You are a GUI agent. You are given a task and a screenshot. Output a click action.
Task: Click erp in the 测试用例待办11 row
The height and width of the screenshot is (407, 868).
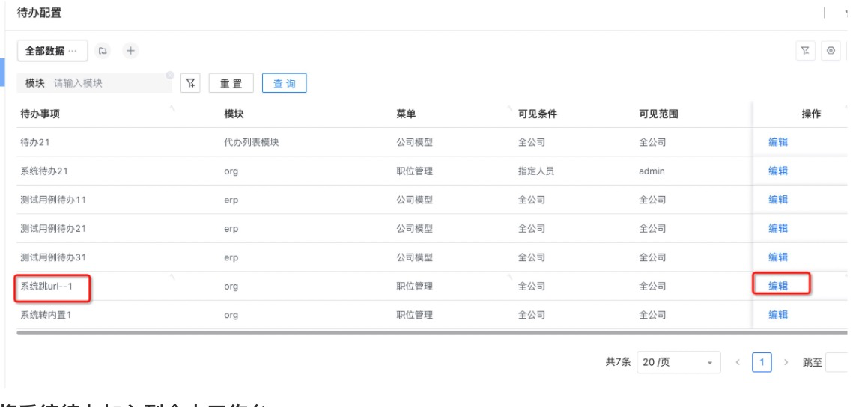pos(231,201)
